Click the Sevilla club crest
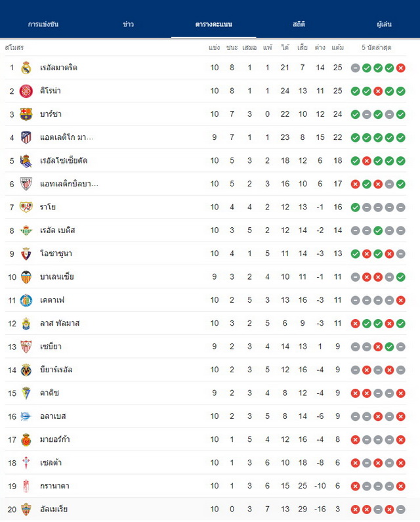 coord(26,347)
